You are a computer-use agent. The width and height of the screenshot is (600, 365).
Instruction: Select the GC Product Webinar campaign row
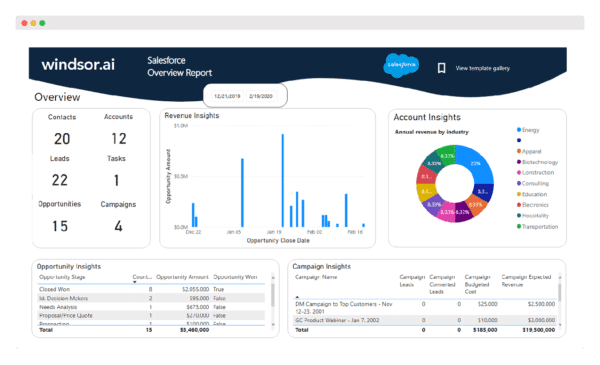(425, 320)
